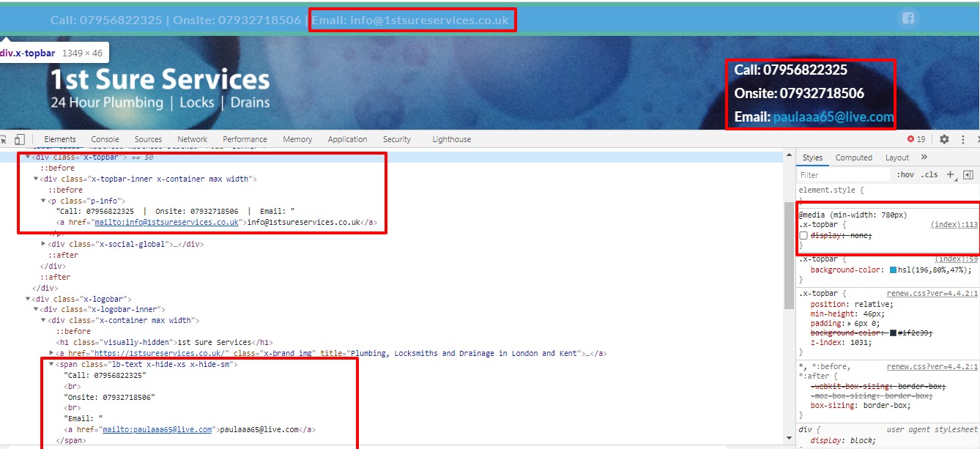Switch to the Elements tab
Screen dimensions: 980x449
(x=60, y=139)
